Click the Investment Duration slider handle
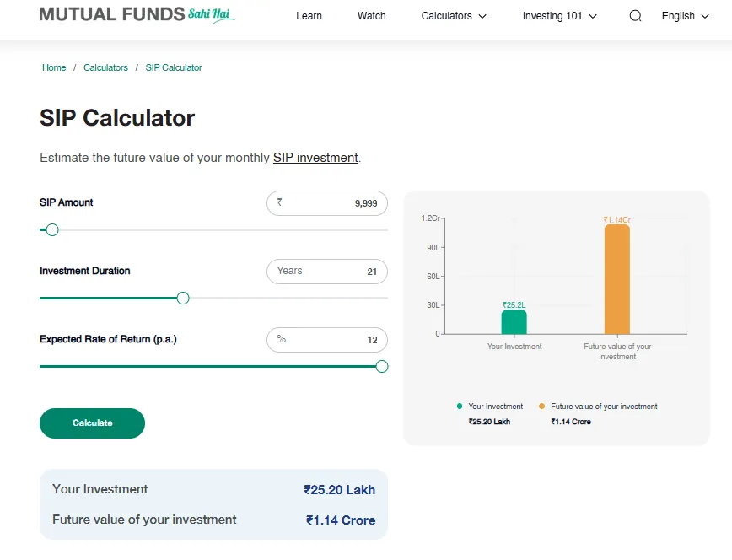The height and width of the screenshot is (560, 732). pyautogui.click(x=183, y=298)
